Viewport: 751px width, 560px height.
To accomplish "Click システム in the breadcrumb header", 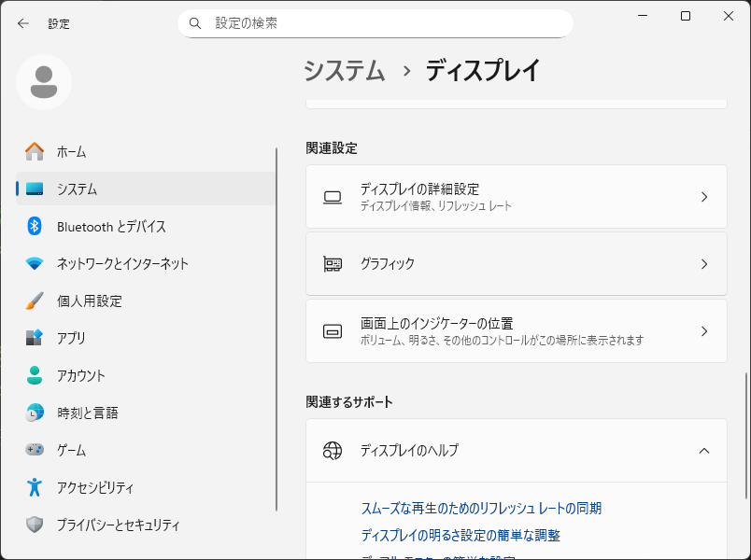I will tap(345, 70).
